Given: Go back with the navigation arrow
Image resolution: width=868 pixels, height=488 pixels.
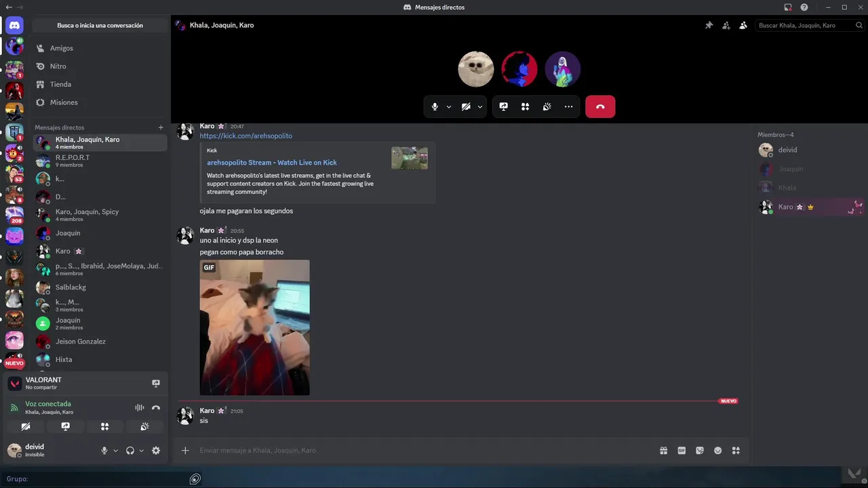Looking at the screenshot, I should click(7, 7).
